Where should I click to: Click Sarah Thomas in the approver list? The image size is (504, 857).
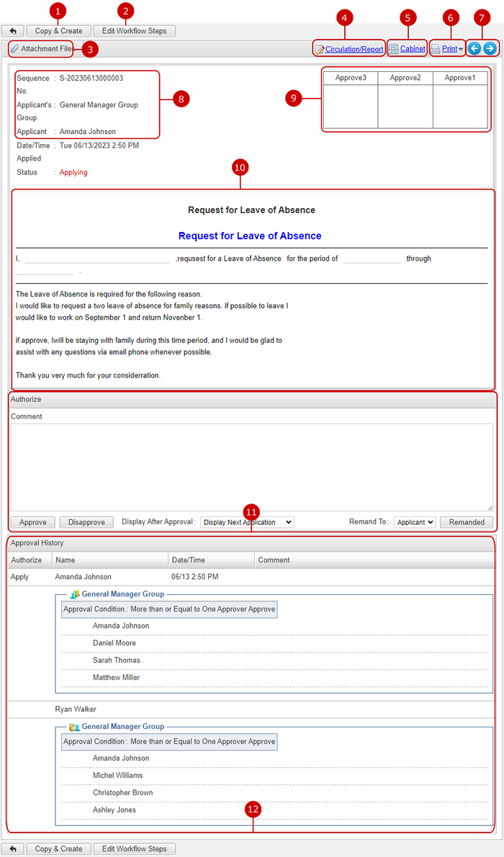(x=117, y=660)
